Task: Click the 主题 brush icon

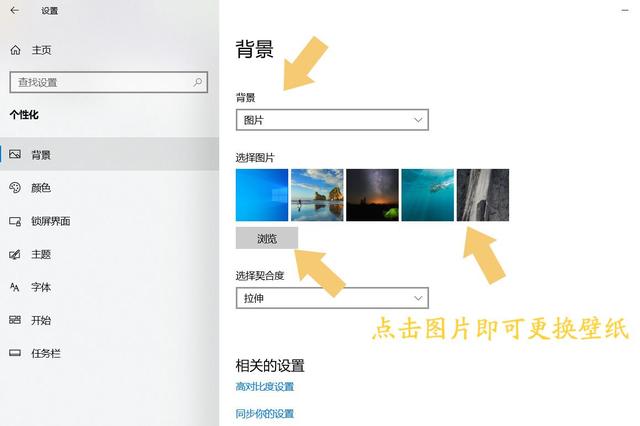Action: (15, 255)
